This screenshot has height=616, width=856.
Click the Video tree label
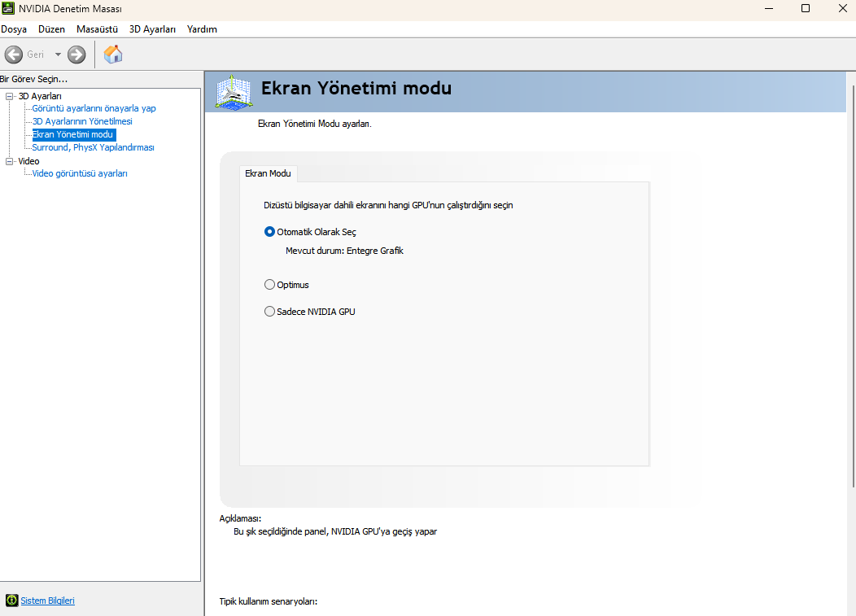point(29,161)
